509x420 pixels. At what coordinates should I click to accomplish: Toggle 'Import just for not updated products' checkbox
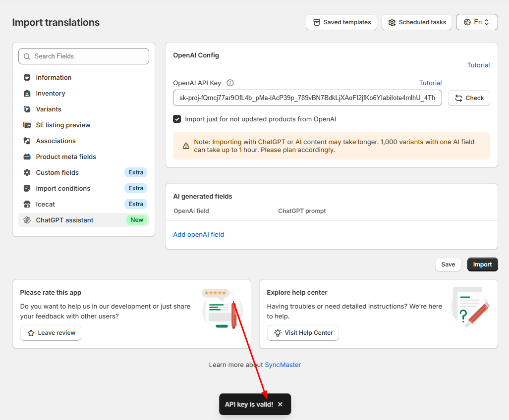click(177, 119)
